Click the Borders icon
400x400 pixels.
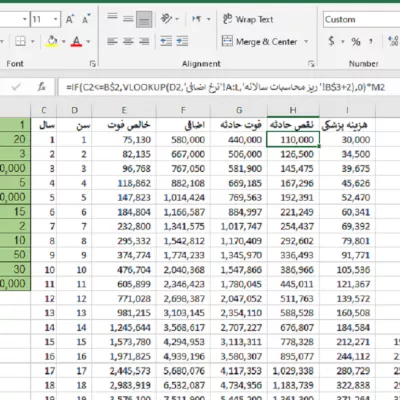point(21,41)
